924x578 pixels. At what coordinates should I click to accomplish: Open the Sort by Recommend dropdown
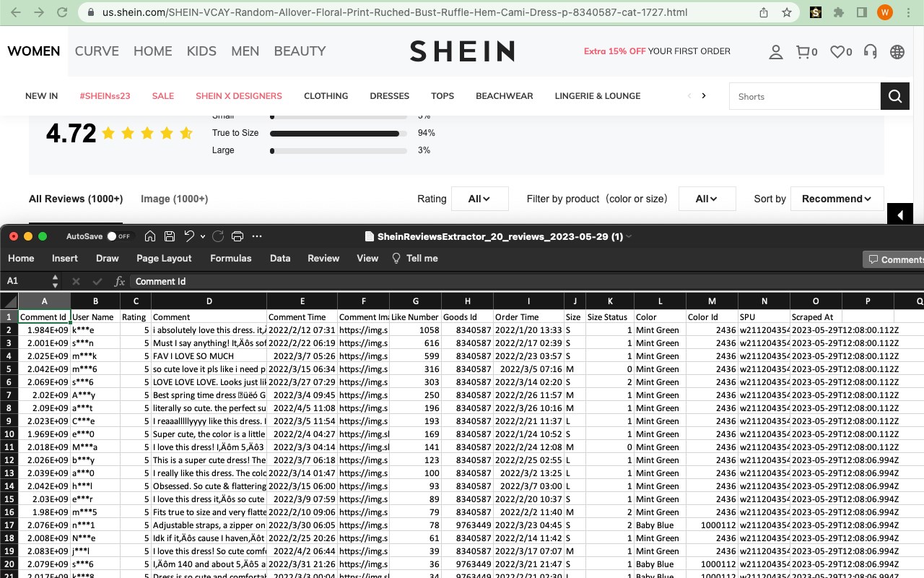point(836,199)
